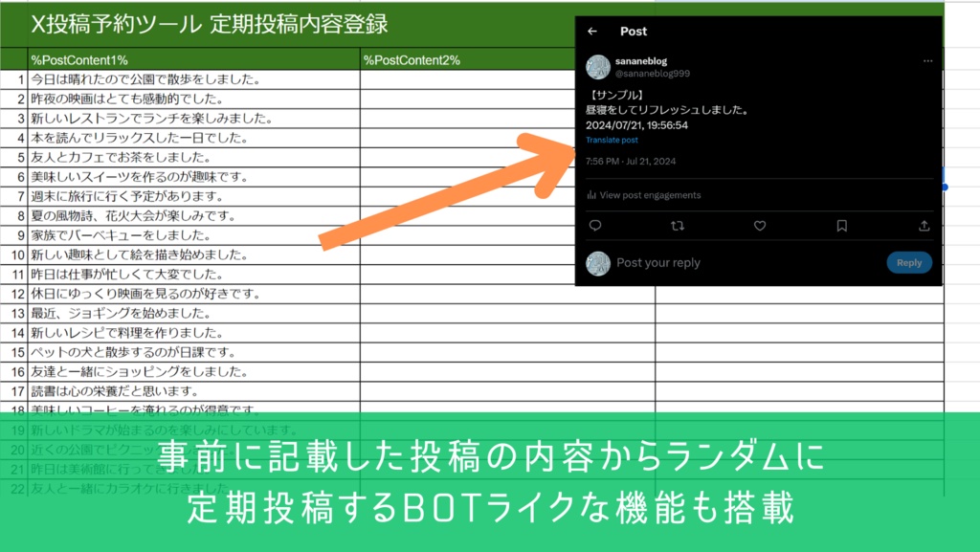
Task: Select the %PostContent2% header cell
Action: click(412, 59)
